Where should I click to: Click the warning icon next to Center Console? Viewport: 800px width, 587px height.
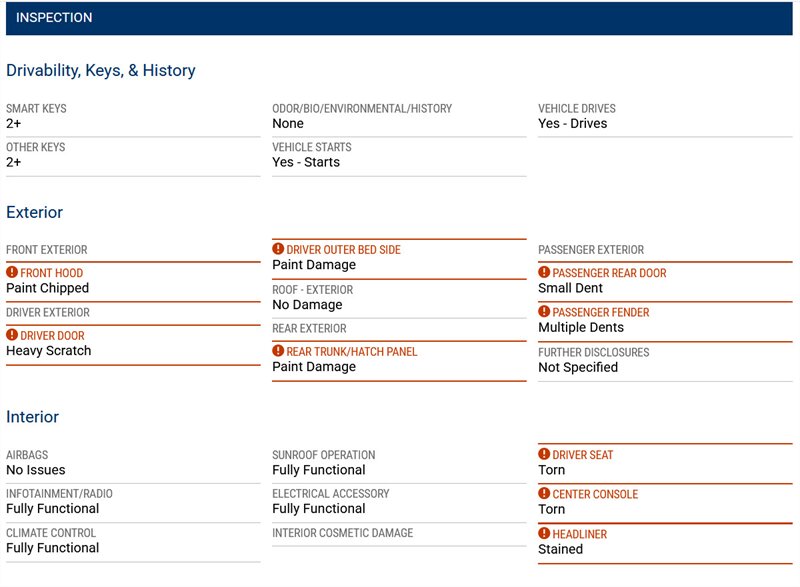click(544, 494)
